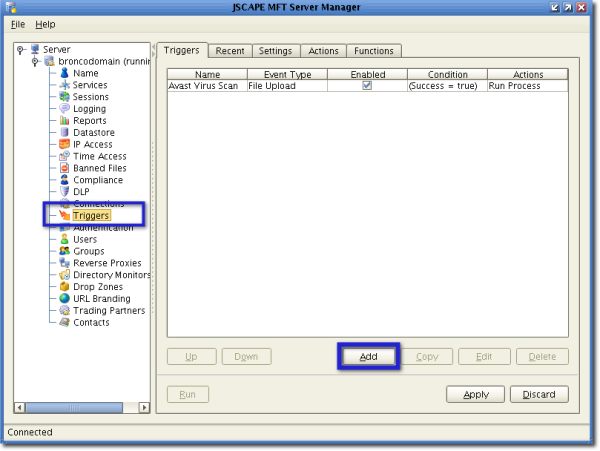Click the Reverse Proxies icon
600x451 pixels.
[64, 263]
